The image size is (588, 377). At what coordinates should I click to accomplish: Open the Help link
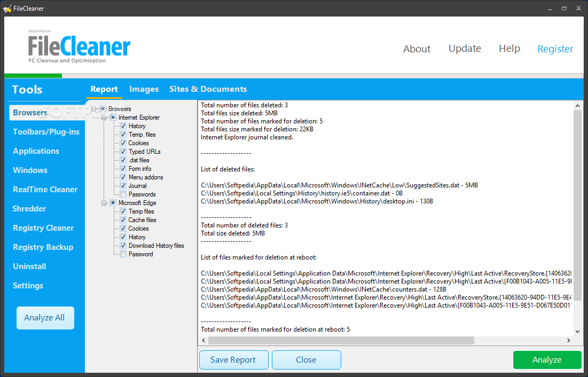[x=509, y=49]
